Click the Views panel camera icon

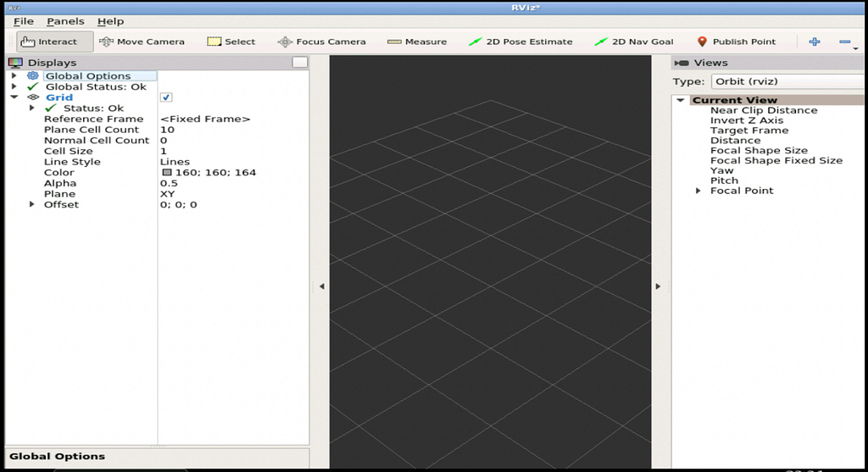(682, 63)
